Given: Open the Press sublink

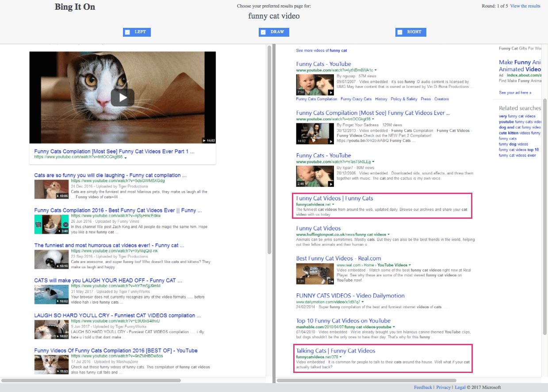Looking at the screenshot, I should pyautogui.click(x=425, y=99).
